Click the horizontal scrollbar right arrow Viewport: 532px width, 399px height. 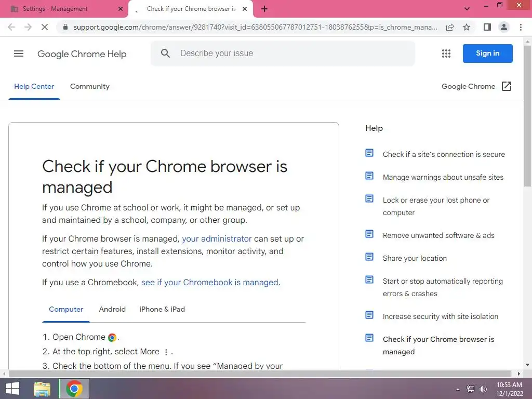pos(519,374)
